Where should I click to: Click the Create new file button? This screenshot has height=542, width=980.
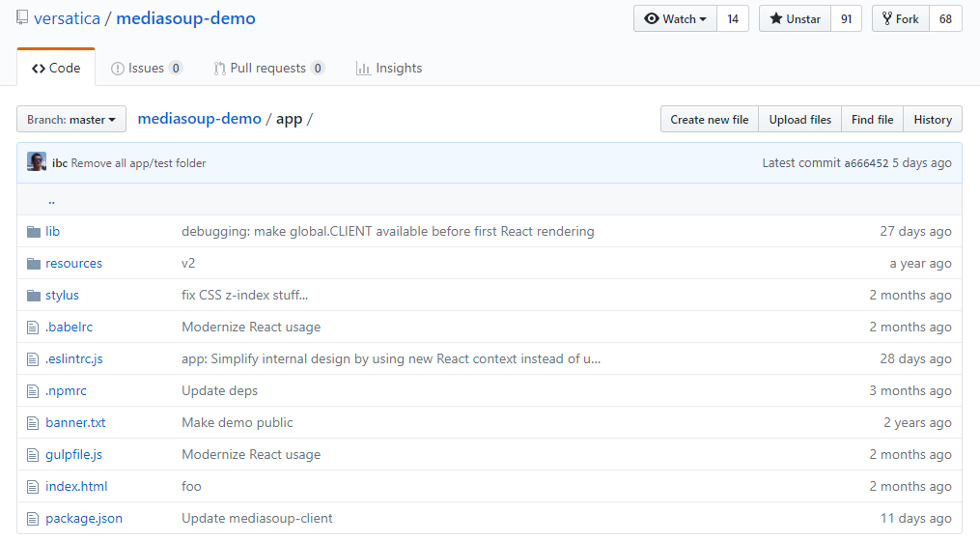pos(709,120)
